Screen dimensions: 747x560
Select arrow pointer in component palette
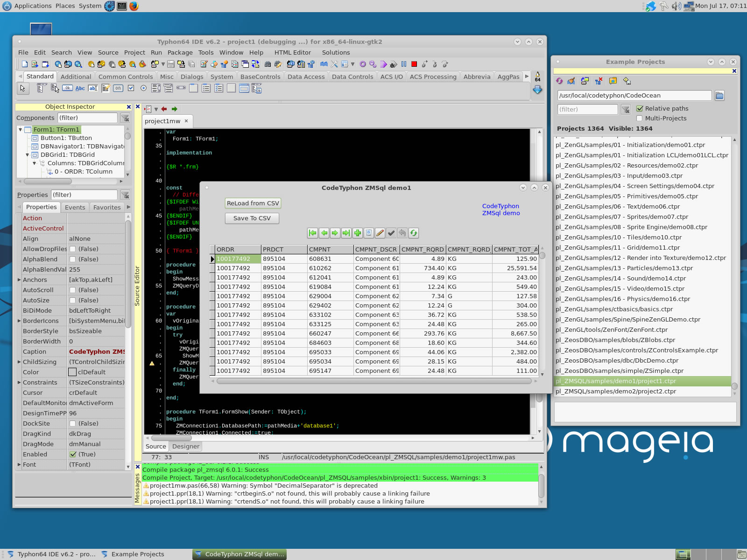23,88
